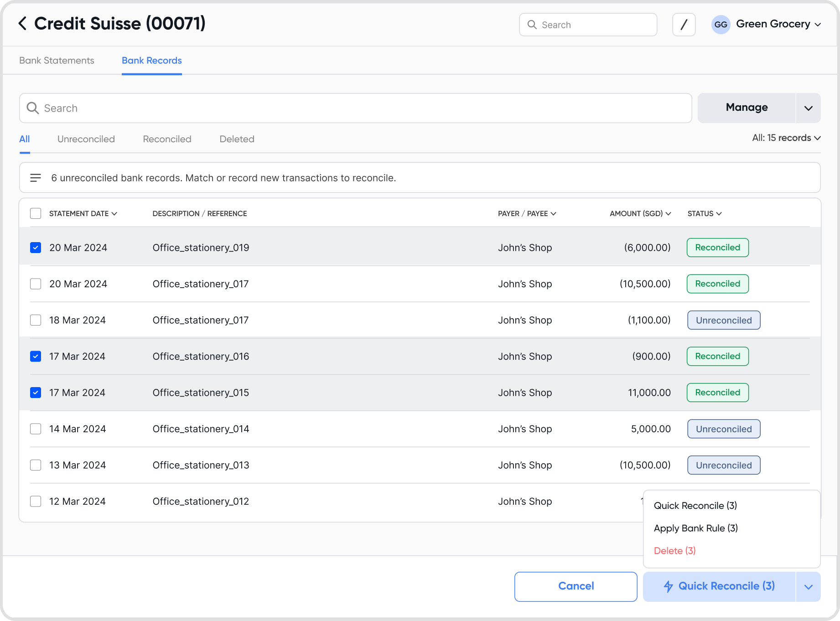
Task: Check the 18 Mar Office_stationery_017 row checkbox
Action: [x=36, y=320]
